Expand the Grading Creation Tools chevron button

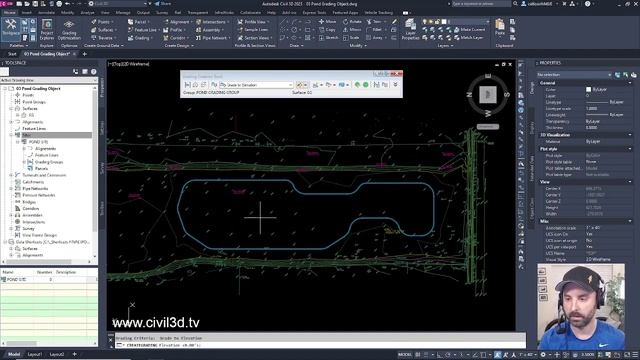coord(395,84)
